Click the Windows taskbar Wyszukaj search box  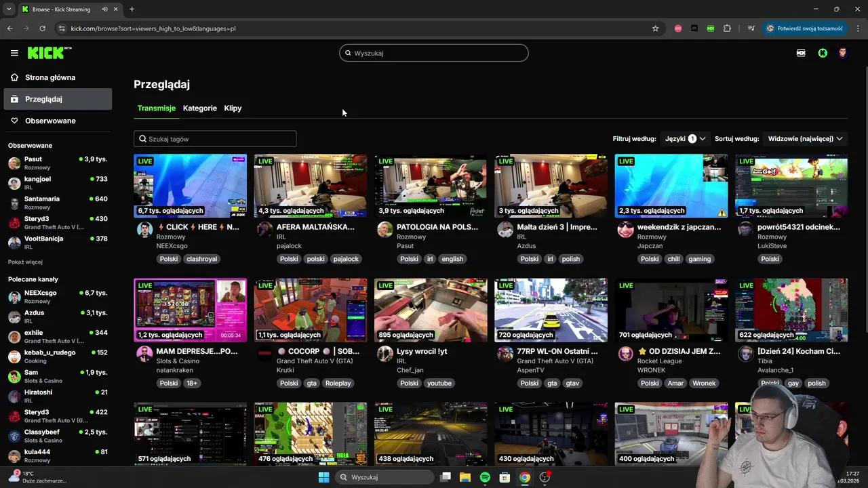[x=384, y=477]
